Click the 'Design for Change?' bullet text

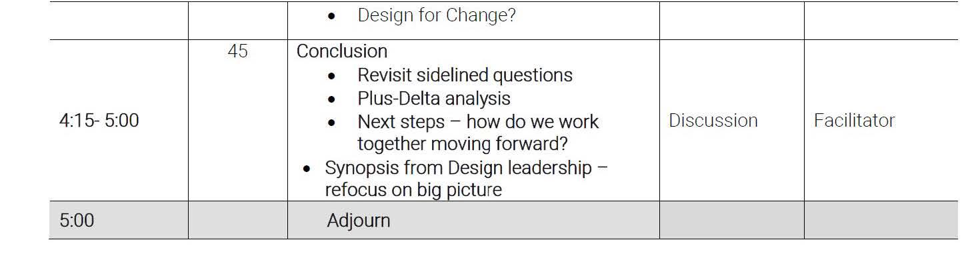[x=437, y=15]
